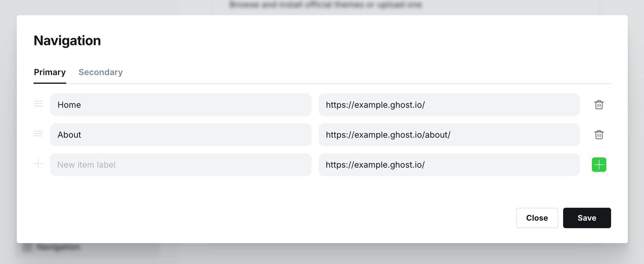This screenshot has height=264, width=644.
Task: Click the About URL field
Action: [449, 135]
